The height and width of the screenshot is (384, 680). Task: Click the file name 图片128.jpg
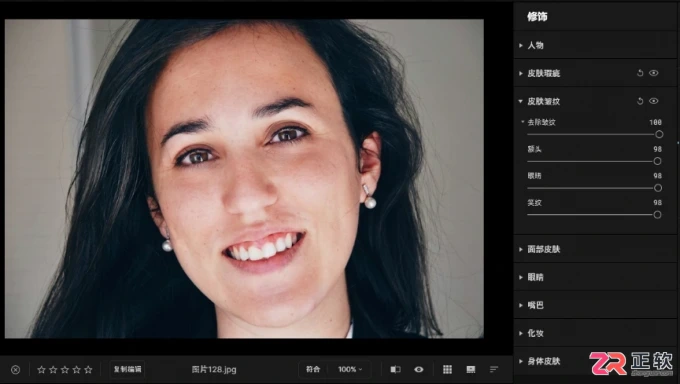click(x=214, y=370)
